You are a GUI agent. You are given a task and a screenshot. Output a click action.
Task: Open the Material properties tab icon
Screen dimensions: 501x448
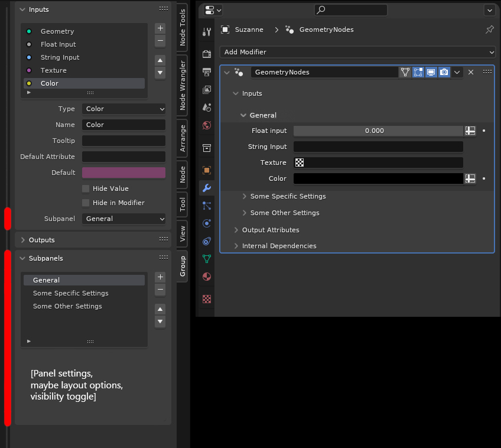[207, 277]
